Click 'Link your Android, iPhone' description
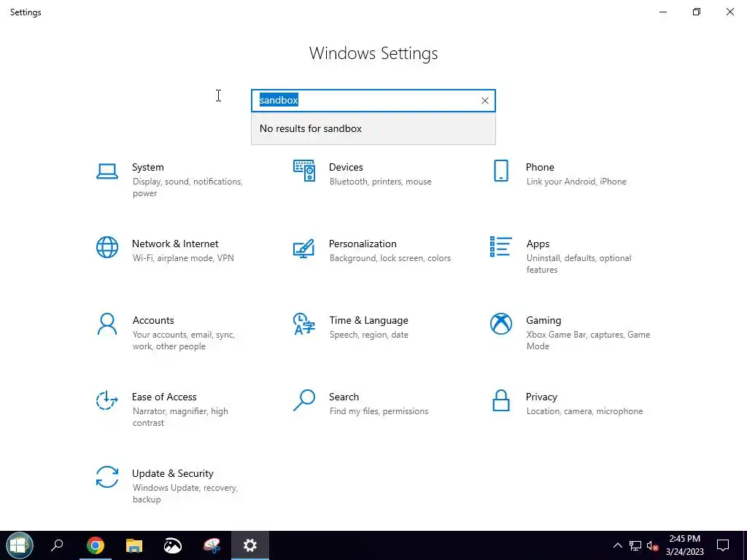The height and width of the screenshot is (560, 747). point(576,182)
